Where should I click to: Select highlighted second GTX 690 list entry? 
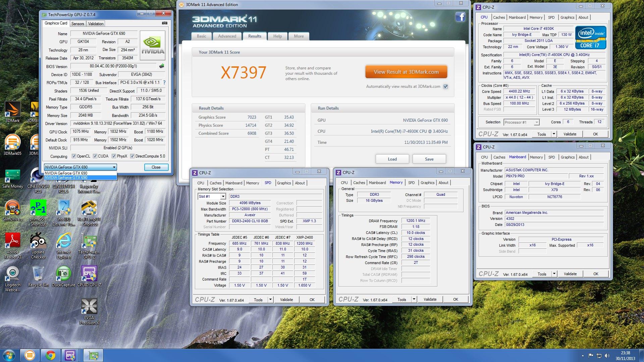(x=80, y=178)
